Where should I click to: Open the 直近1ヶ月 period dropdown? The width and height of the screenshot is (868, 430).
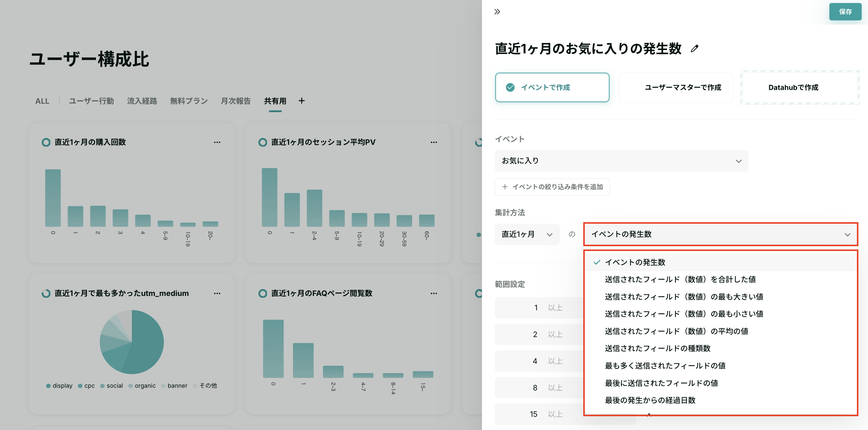[527, 234]
